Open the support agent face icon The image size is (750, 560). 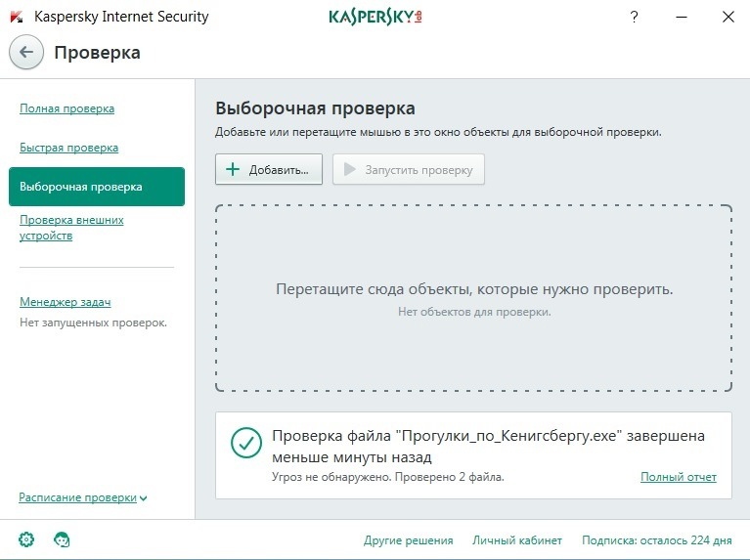click(x=62, y=539)
